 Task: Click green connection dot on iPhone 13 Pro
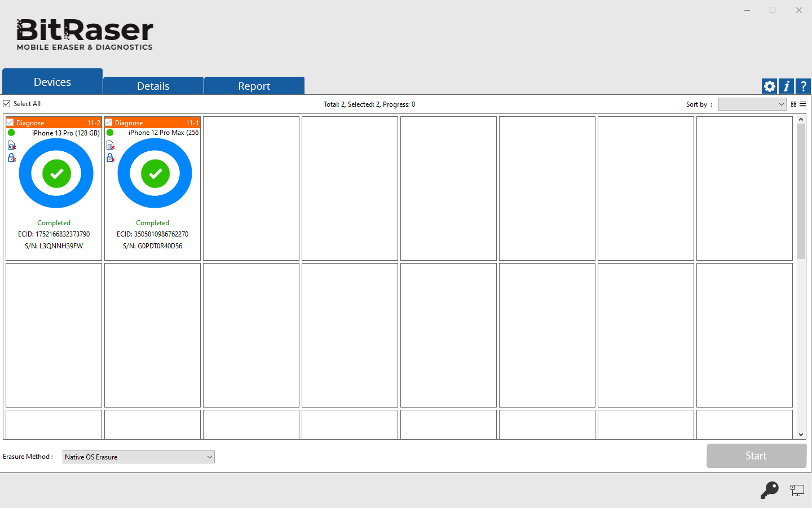tap(11, 133)
